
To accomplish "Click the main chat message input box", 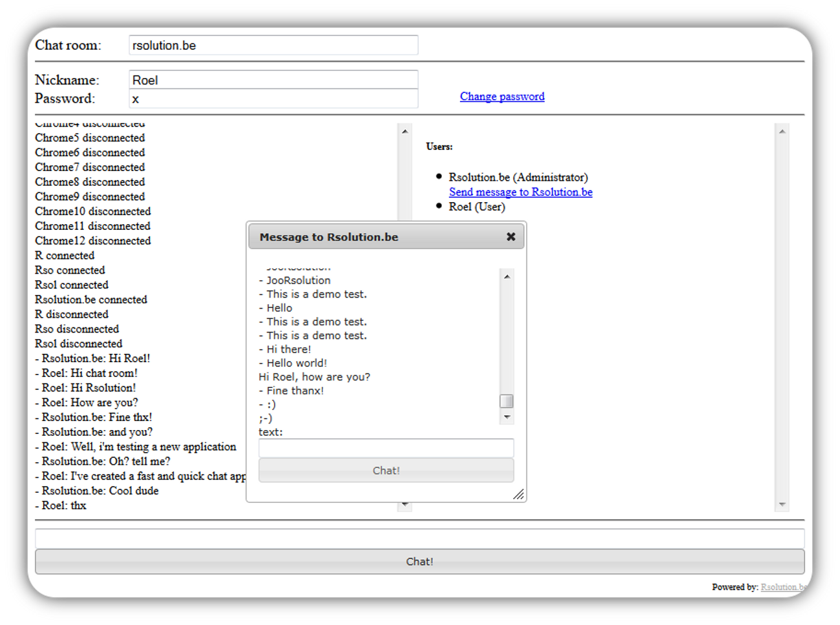I will 419,538.
